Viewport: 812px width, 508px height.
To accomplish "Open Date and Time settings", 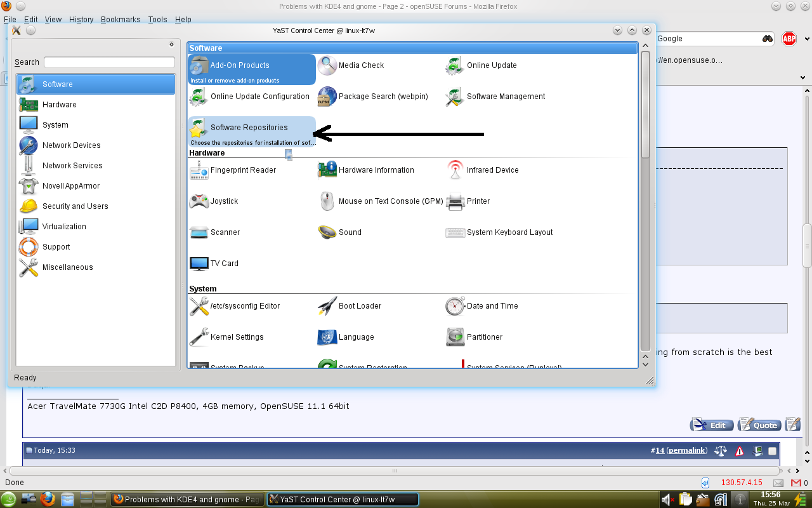I will pyautogui.click(x=482, y=306).
